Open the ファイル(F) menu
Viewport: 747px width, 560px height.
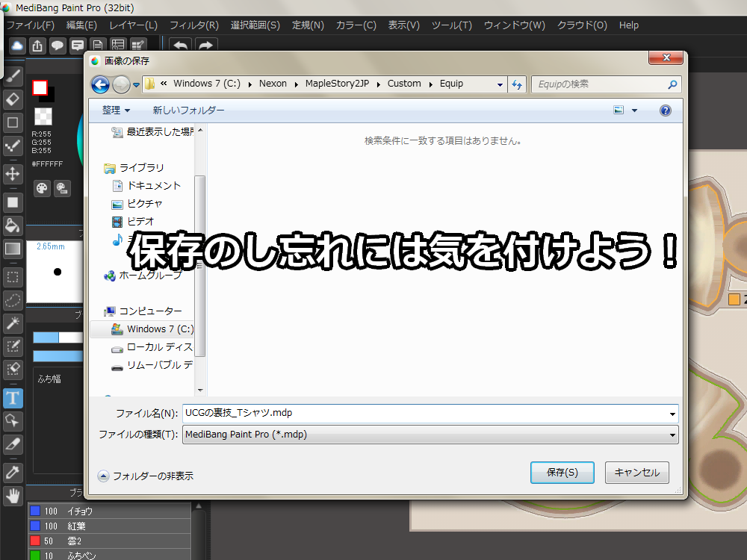(31, 25)
